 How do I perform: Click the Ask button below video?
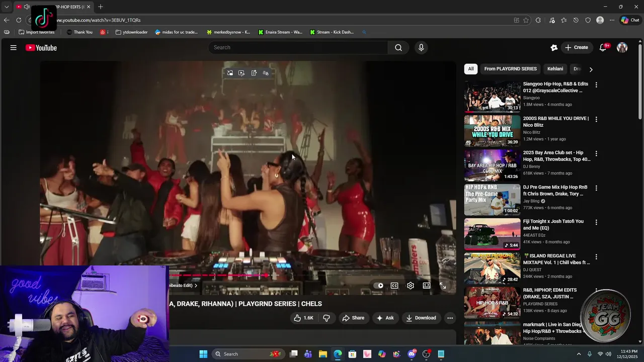(x=385, y=318)
